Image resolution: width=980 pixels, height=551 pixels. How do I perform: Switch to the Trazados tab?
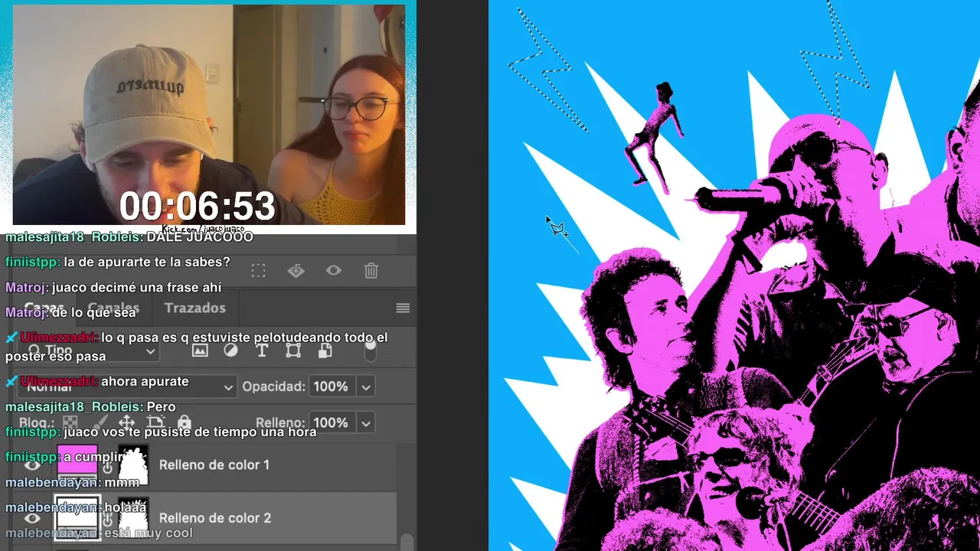(x=195, y=308)
